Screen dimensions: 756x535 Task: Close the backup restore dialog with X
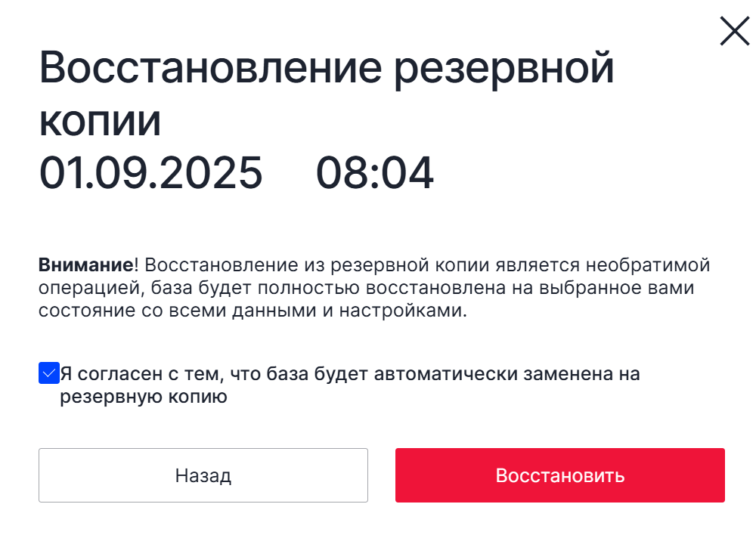pyautogui.click(x=734, y=31)
